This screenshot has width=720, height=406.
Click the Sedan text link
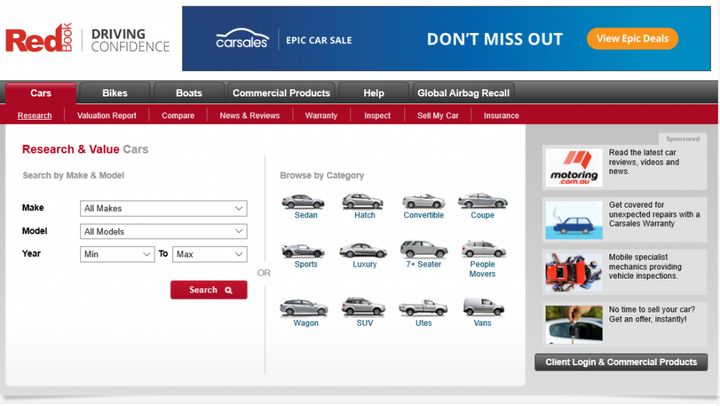306,215
